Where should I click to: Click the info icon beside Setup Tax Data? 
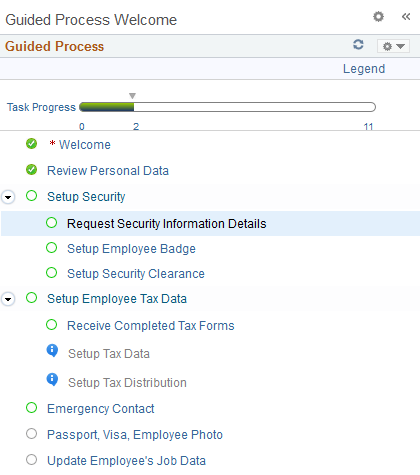click(x=52, y=351)
